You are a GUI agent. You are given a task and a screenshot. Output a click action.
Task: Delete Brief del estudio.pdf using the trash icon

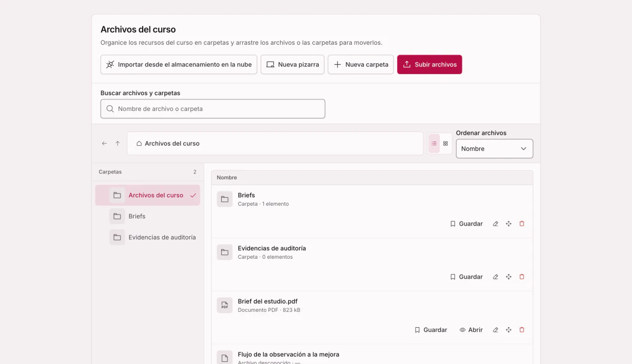522,330
